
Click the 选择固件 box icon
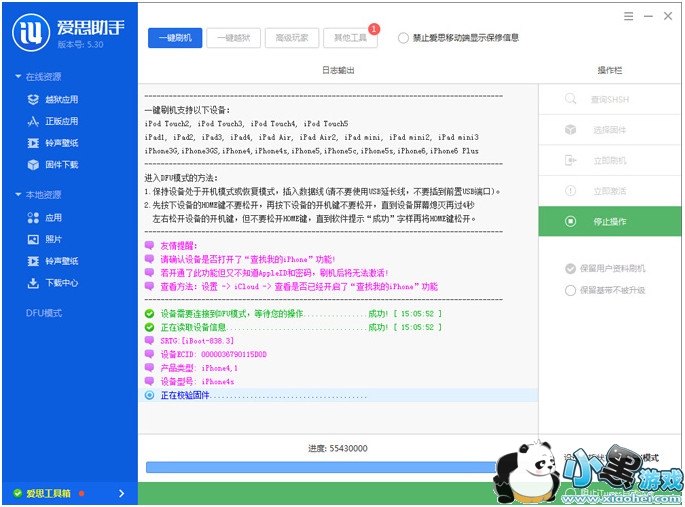coord(571,130)
